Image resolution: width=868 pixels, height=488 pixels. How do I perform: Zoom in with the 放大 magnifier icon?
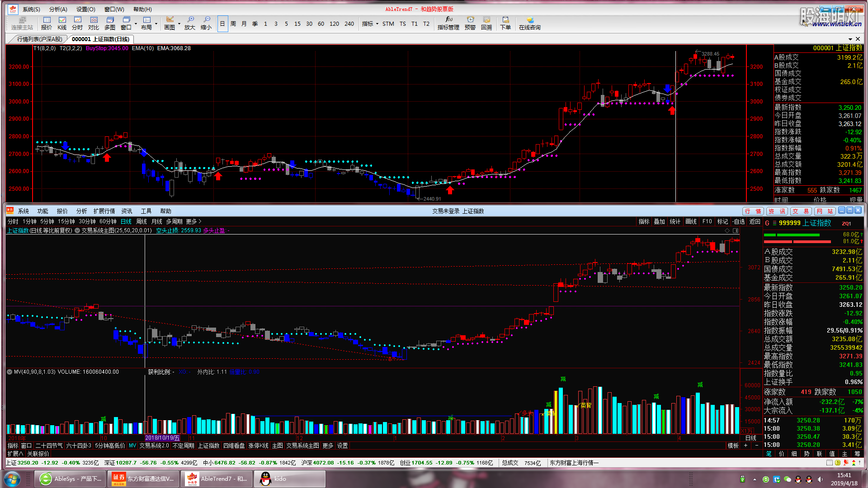click(190, 23)
